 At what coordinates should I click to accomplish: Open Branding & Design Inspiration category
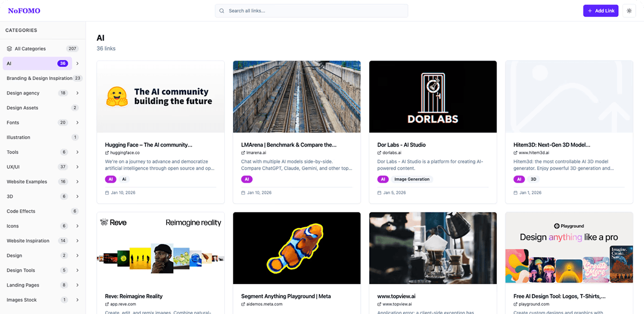[x=43, y=78]
